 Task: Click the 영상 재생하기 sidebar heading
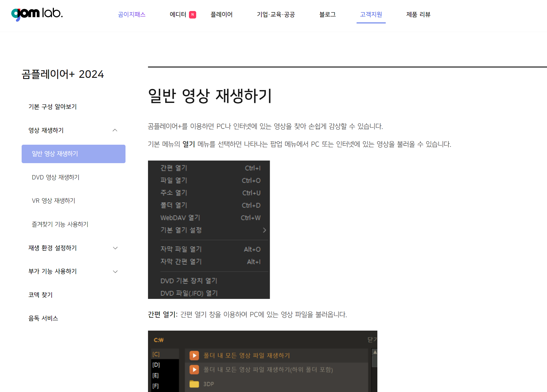[46, 130]
